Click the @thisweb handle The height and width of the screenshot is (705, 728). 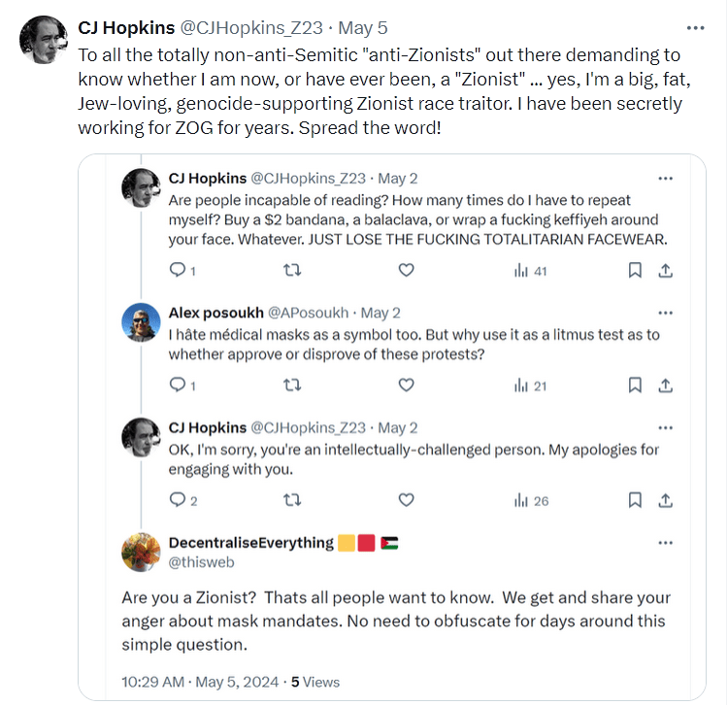click(x=201, y=561)
